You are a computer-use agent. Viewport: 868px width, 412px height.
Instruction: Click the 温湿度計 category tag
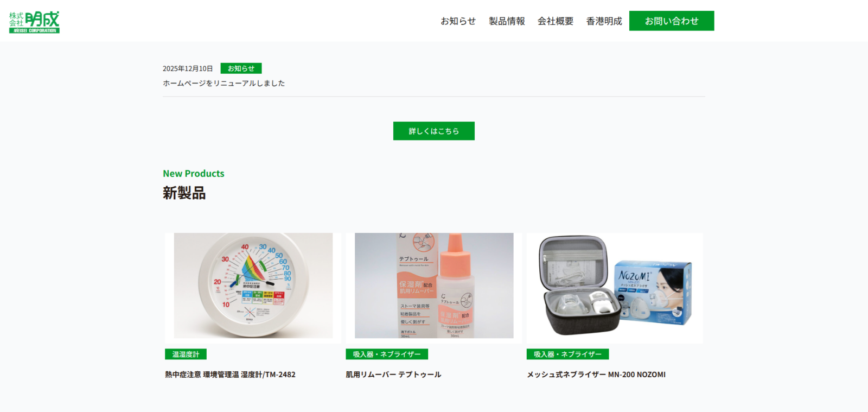pyautogui.click(x=186, y=354)
